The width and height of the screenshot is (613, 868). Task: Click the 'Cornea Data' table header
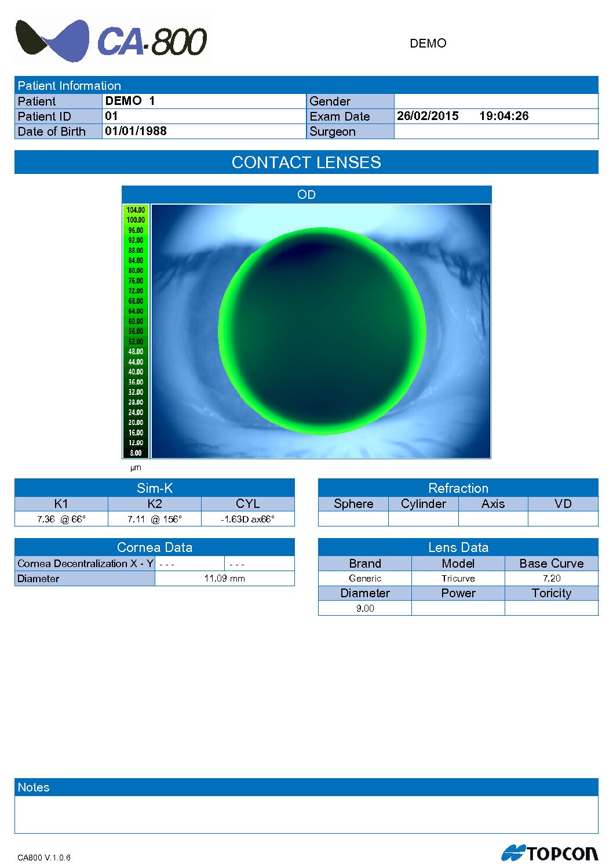(x=155, y=547)
